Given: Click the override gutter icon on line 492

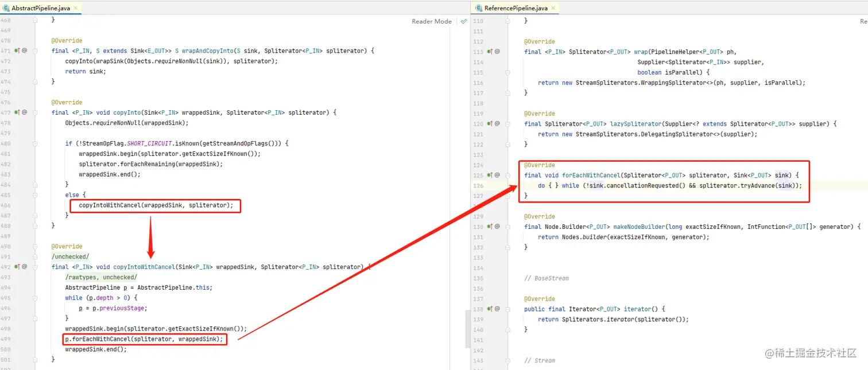Looking at the screenshot, I should 17,267.
